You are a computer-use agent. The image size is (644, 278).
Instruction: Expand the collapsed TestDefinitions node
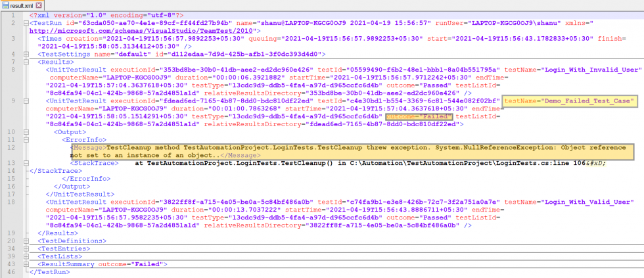coord(24,241)
